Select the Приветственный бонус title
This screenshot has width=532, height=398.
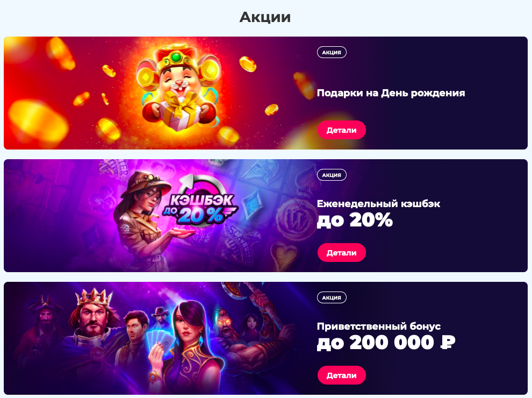click(379, 326)
